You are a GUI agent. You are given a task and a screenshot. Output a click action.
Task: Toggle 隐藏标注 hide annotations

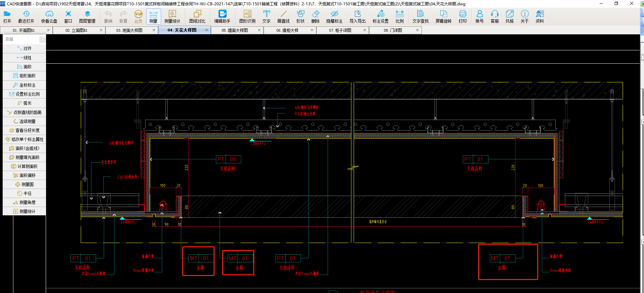[x=334, y=16]
